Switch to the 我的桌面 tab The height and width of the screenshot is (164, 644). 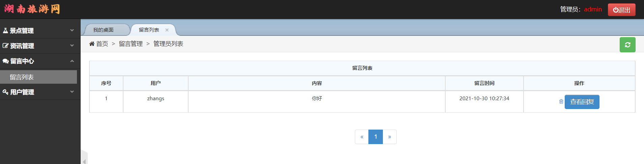pyautogui.click(x=104, y=30)
